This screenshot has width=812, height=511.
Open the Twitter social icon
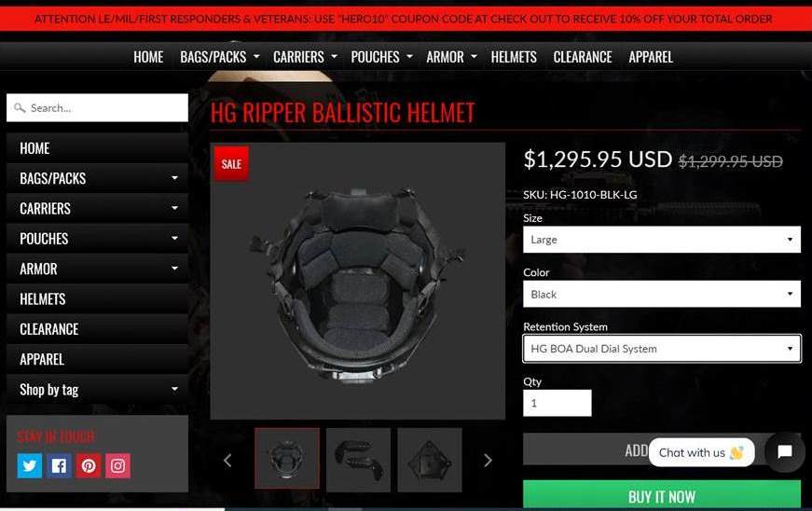(30, 465)
